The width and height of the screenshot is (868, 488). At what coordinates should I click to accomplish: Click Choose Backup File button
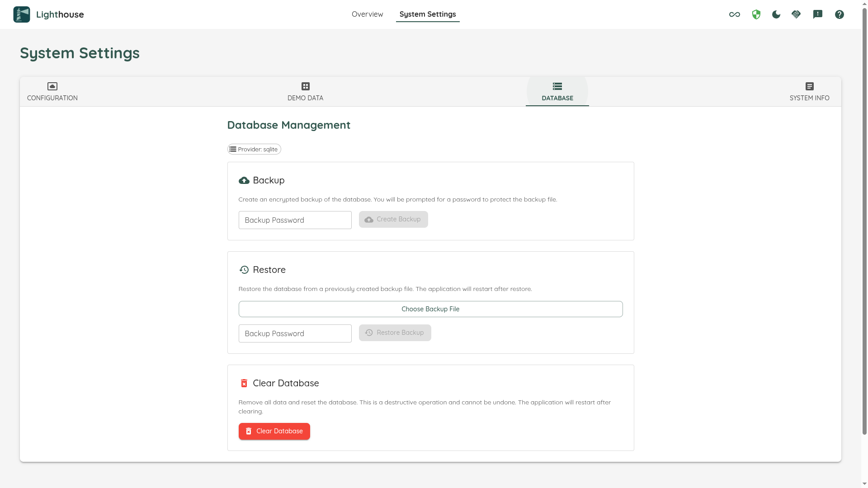430,309
